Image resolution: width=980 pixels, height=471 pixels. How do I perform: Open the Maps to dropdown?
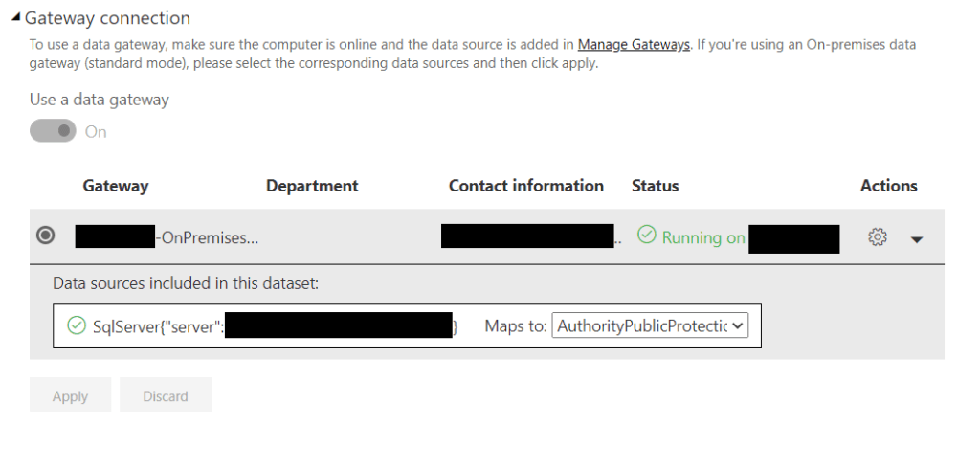(651, 326)
